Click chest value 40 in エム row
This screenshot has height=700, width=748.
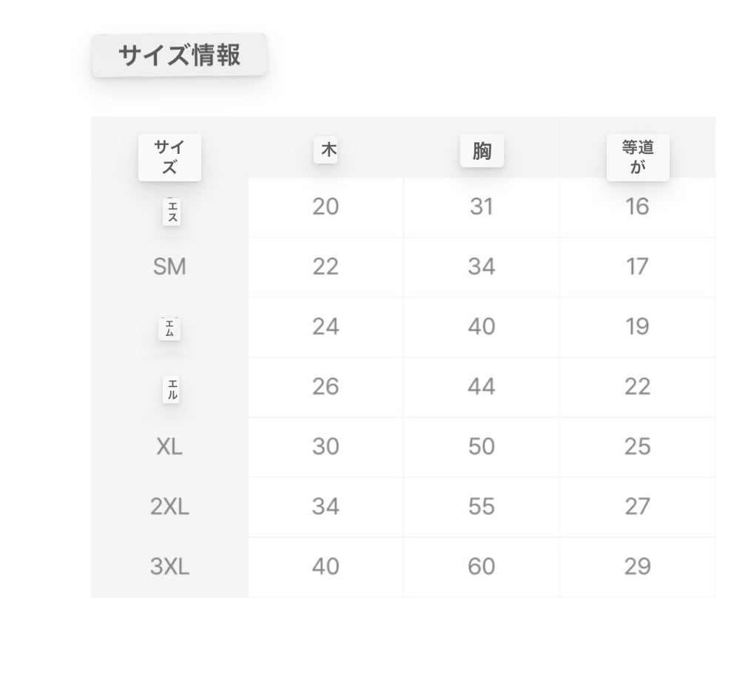482,327
